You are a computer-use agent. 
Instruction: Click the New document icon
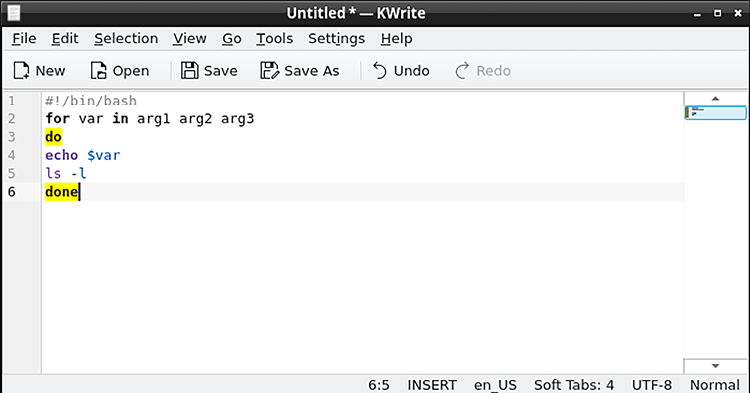coord(21,71)
